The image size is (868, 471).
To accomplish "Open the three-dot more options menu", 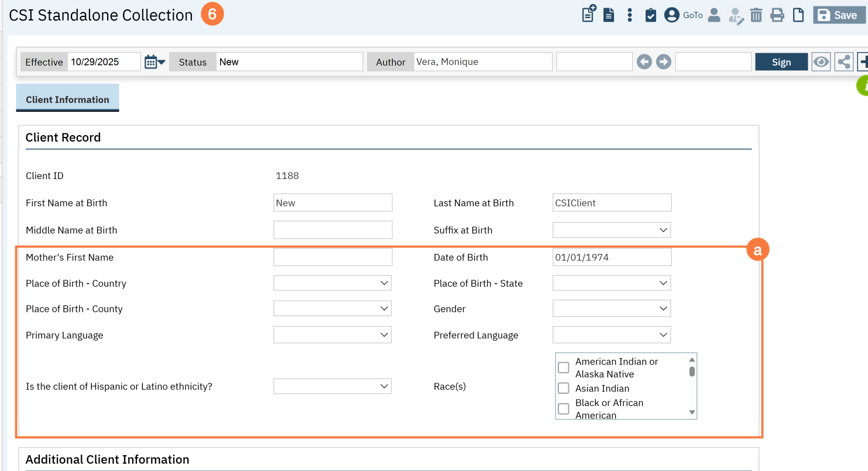I will click(629, 15).
